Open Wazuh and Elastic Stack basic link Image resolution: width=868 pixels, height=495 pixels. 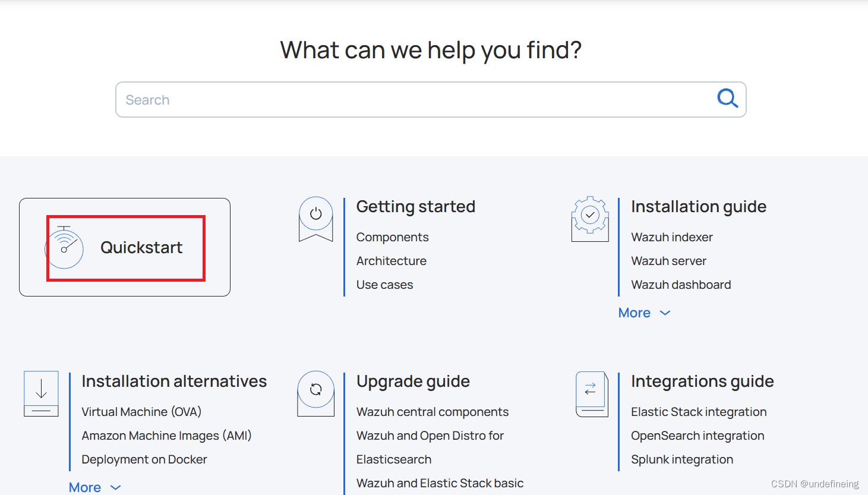tap(440, 483)
